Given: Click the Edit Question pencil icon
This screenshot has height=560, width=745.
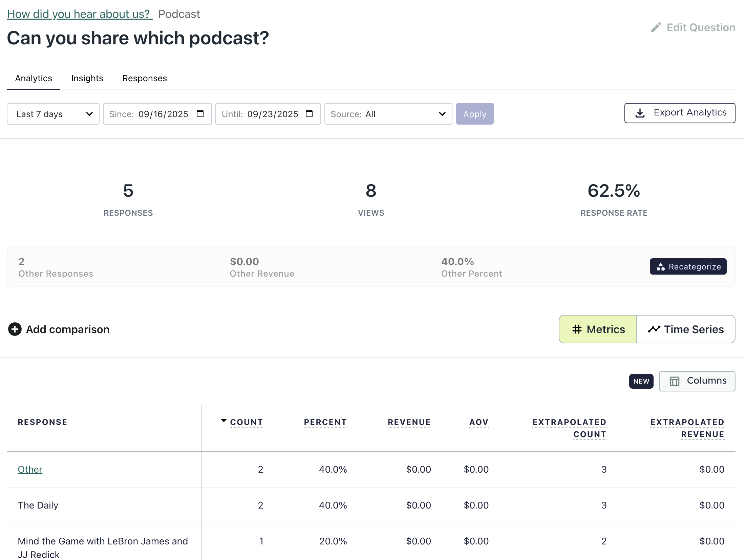Looking at the screenshot, I should pos(656,27).
